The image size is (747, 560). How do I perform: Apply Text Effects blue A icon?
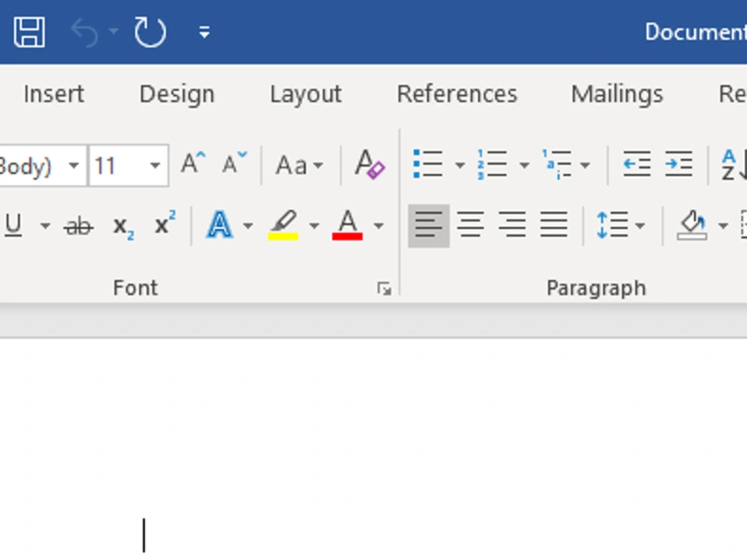point(220,225)
